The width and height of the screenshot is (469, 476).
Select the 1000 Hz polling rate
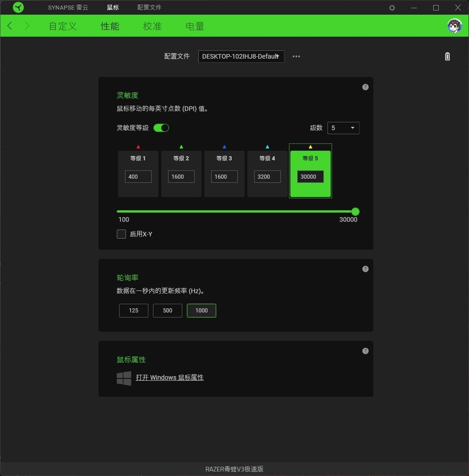click(201, 310)
